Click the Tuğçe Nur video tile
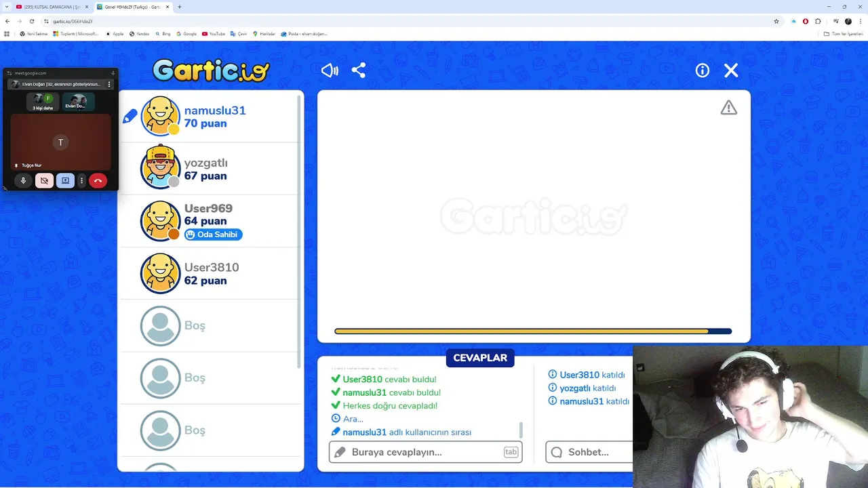Screen dimensions: 868x488 [60, 142]
